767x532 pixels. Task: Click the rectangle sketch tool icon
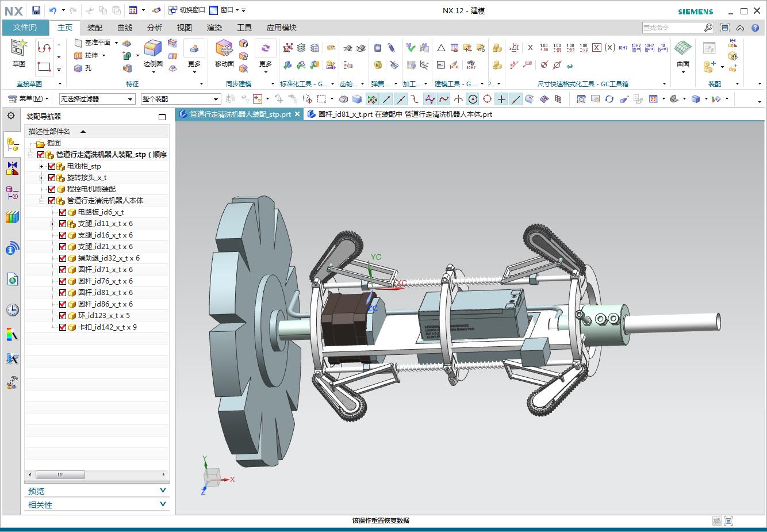(x=44, y=67)
